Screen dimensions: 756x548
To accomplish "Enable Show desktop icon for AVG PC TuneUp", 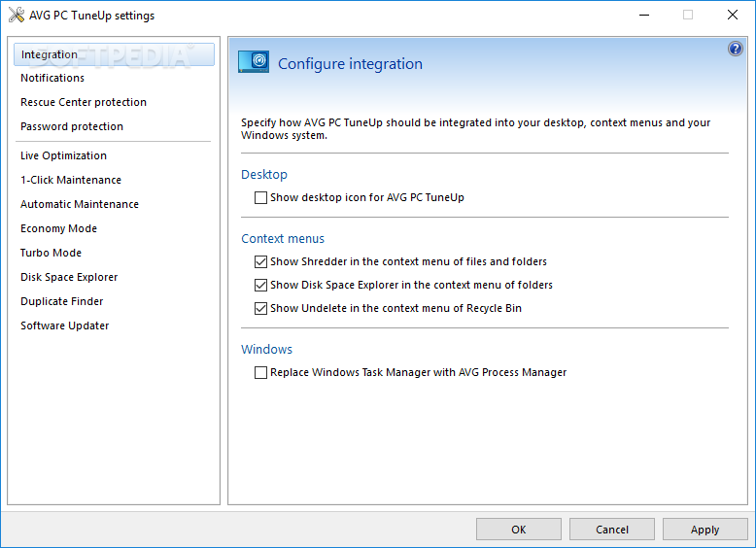I will [260, 197].
